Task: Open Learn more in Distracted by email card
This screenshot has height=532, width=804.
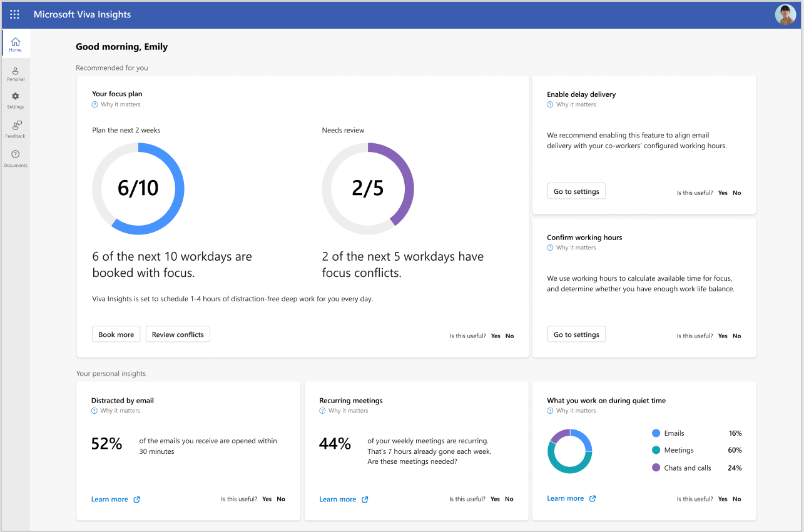Action: pos(109,499)
